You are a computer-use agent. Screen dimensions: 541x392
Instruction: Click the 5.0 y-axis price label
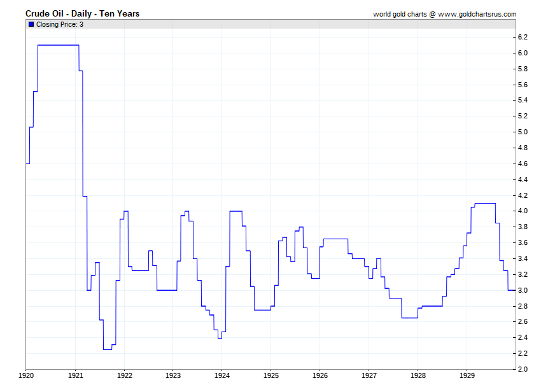click(x=523, y=132)
